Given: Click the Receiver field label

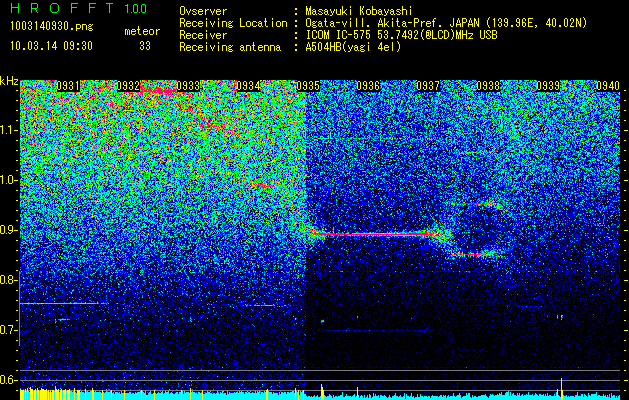Looking at the screenshot, I should point(203,35).
